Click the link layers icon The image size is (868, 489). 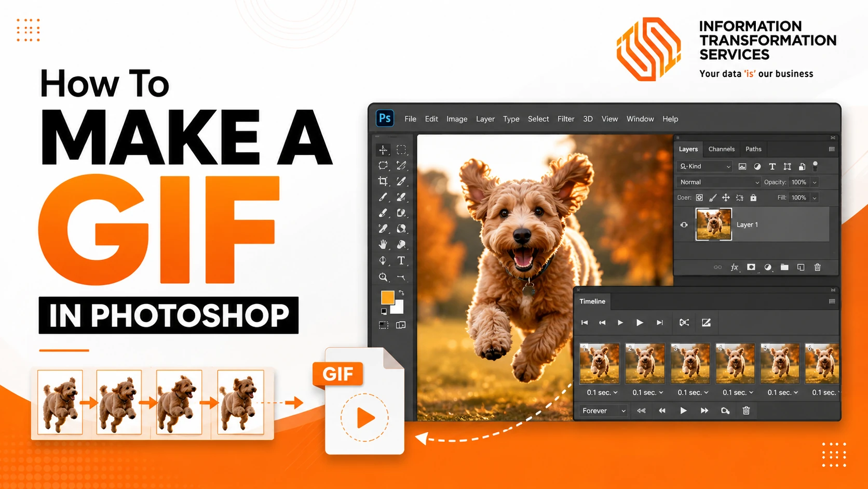pos(717,267)
